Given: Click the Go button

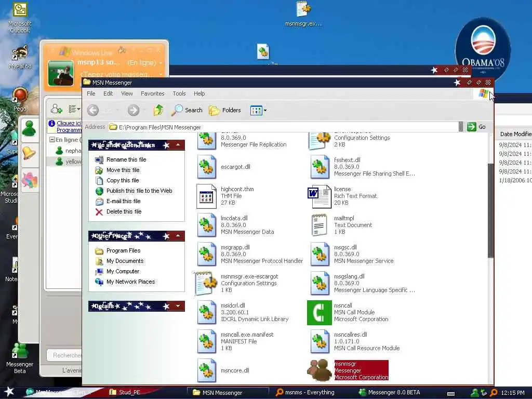Looking at the screenshot, I should point(476,127).
